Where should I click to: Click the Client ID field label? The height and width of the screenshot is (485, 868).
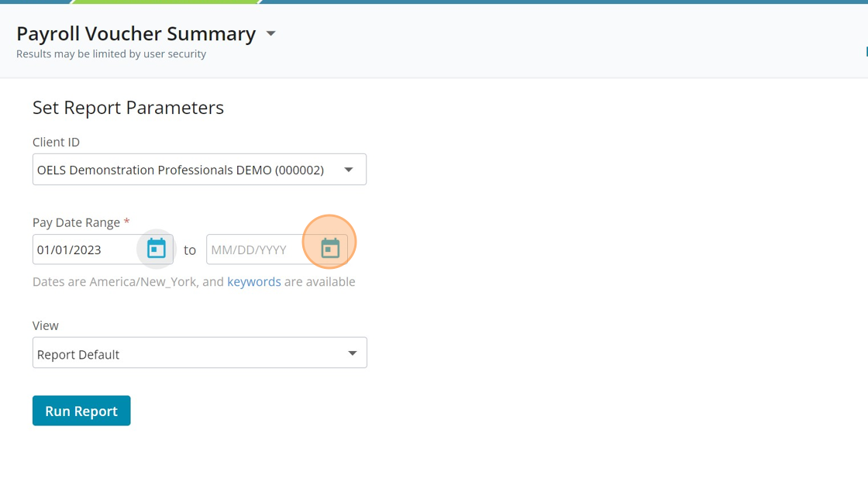point(56,142)
